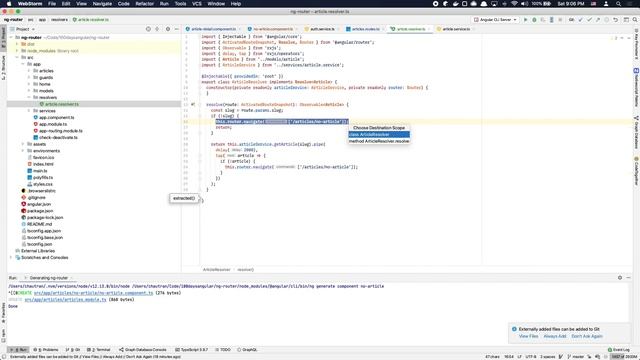This screenshot has height=360, width=640.
Task: Choose method ArticleResolver.resolve destination scope
Action: tap(379, 141)
